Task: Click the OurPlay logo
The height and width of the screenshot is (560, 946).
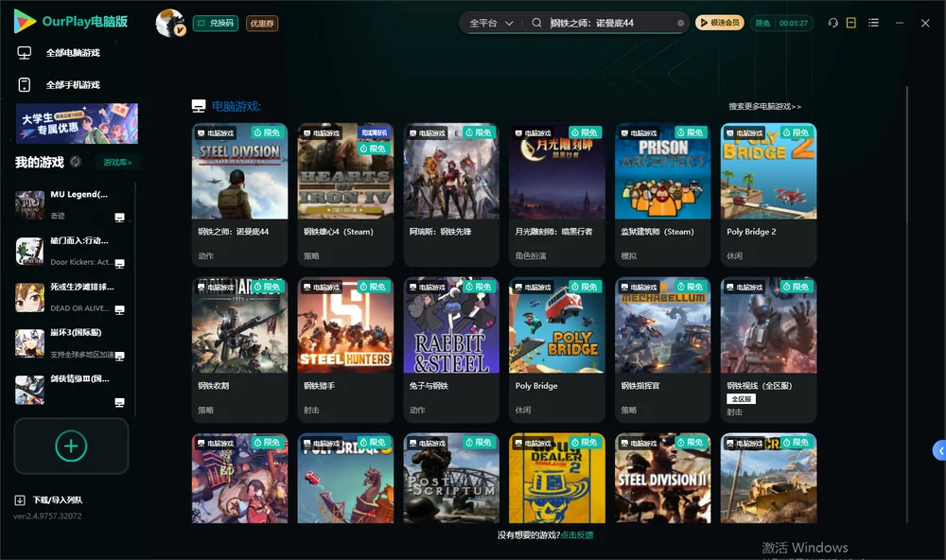Action: pos(71,22)
